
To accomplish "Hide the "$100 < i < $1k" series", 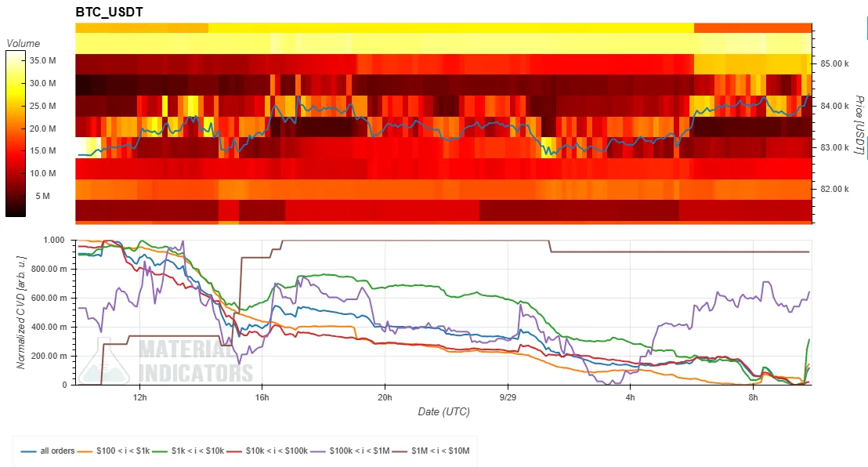I will click(x=123, y=451).
